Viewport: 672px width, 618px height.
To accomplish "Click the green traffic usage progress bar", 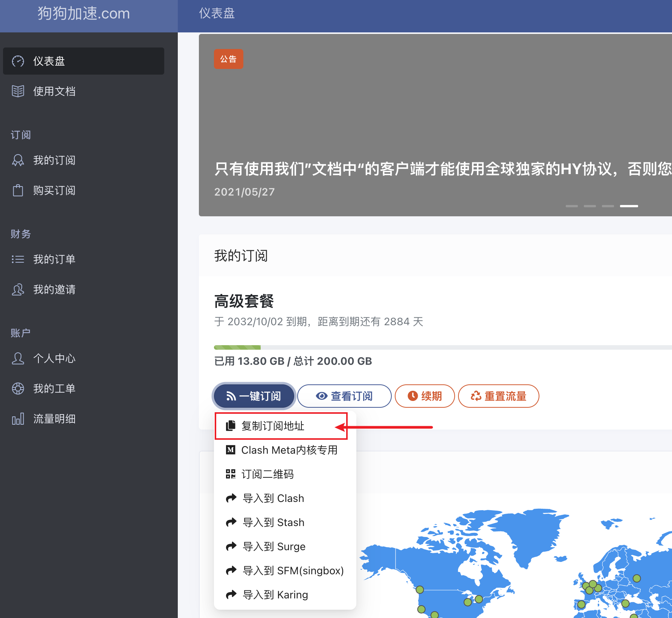I will (237, 347).
